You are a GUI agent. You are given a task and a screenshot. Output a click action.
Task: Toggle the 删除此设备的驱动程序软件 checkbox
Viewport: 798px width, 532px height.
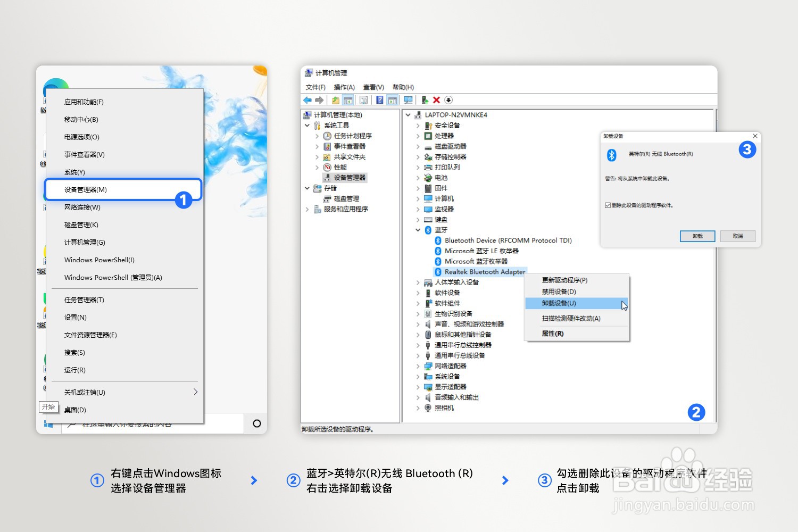(x=608, y=205)
